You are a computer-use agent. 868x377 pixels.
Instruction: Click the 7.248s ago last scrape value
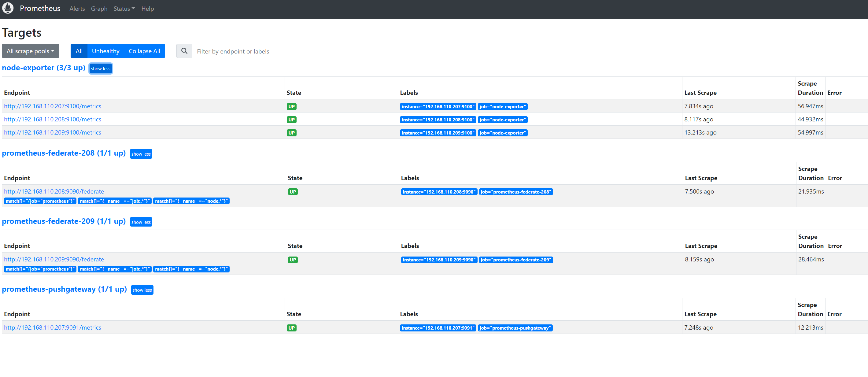699,327
